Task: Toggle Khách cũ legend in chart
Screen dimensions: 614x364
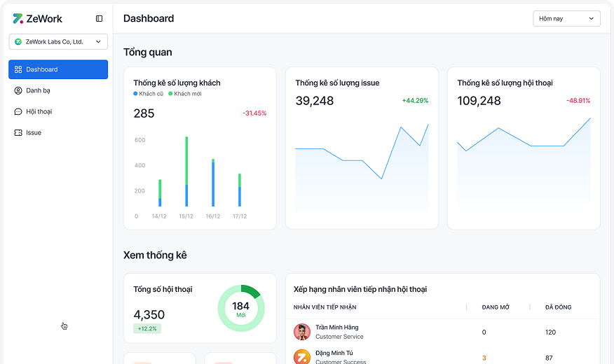Action: click(x=148, y=94)
